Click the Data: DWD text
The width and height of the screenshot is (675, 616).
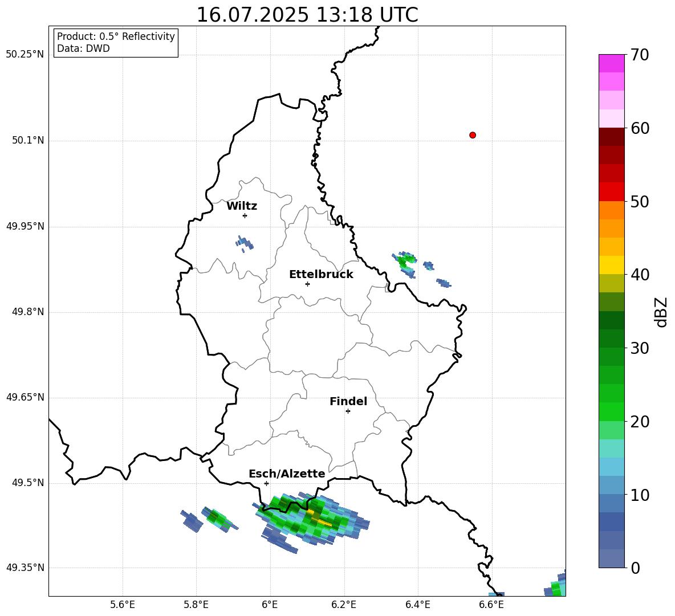coord(83,48)
